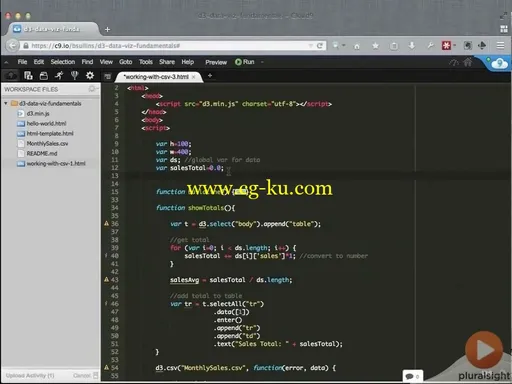Click the speedometer icon in Cloud9 menu bar
512x384 pixels.
coord(454,62)
